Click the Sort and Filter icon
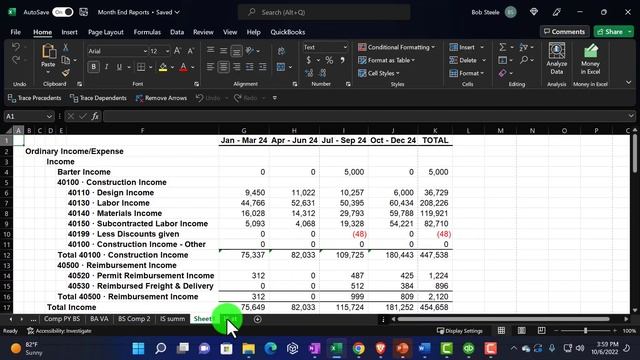 pyautogui.click(x=524, y=47)
